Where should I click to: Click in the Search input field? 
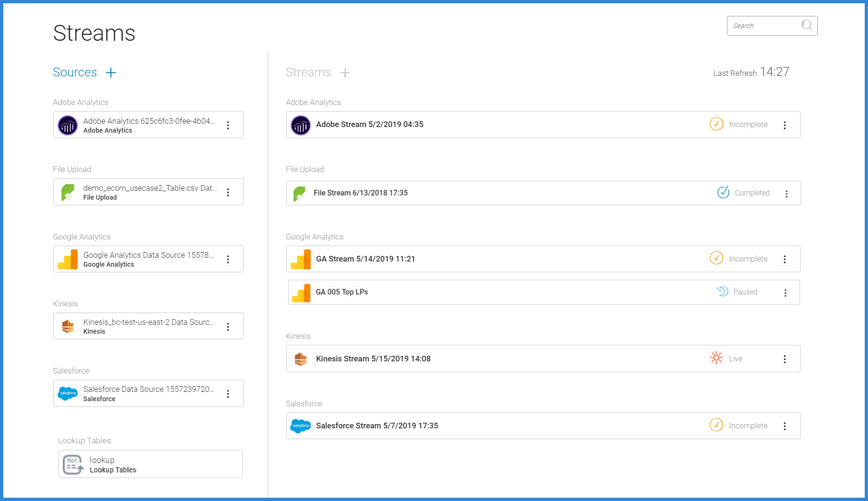click(x=772, y=26)
